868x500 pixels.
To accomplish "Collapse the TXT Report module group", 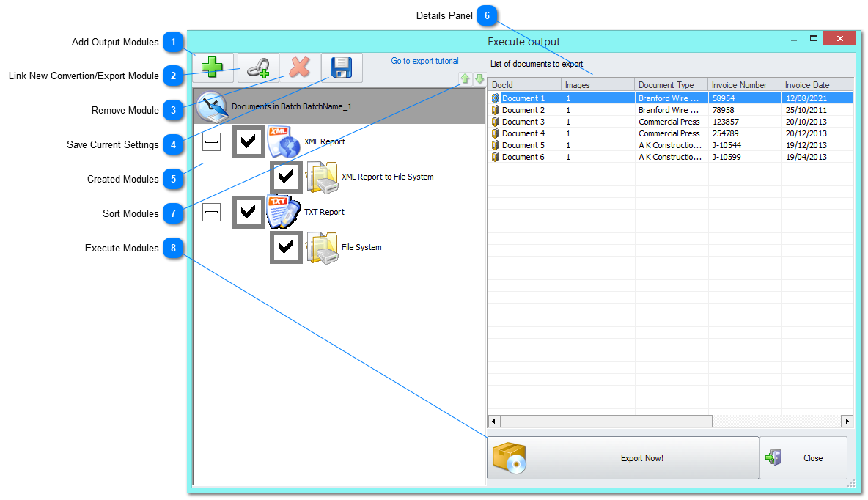I will point(211,212).
